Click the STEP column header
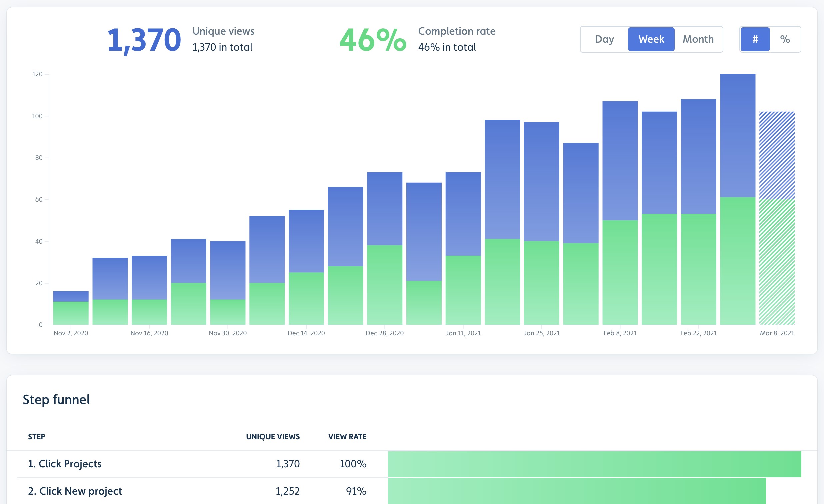Viewport: 824px width, 504px height. coord(36,436)
